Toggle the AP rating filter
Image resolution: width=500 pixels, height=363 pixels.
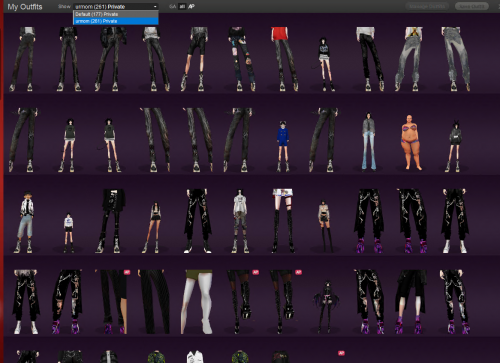coord(191,6)
